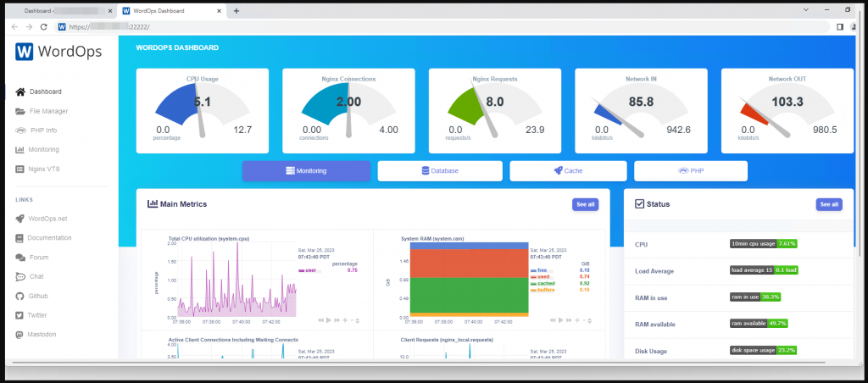
Task: Open the Dashboard home icon
Action: [x=20, y=92]
